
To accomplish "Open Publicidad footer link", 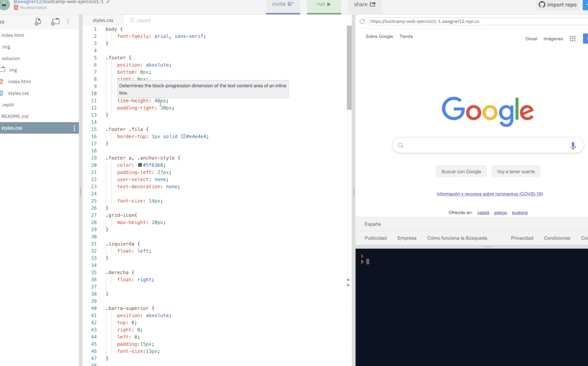I will point(375,238).
